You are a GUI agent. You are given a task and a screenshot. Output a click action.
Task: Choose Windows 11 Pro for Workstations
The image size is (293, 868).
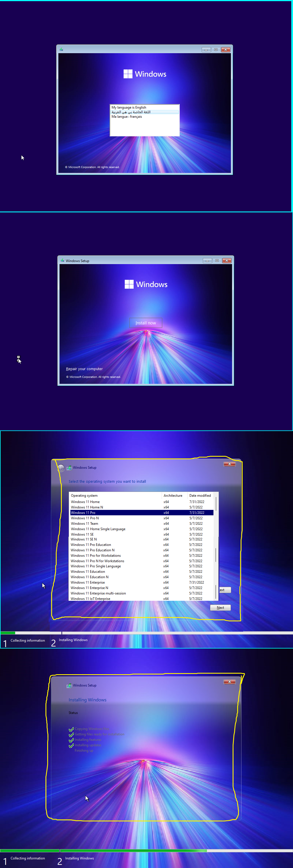(142, 556)
